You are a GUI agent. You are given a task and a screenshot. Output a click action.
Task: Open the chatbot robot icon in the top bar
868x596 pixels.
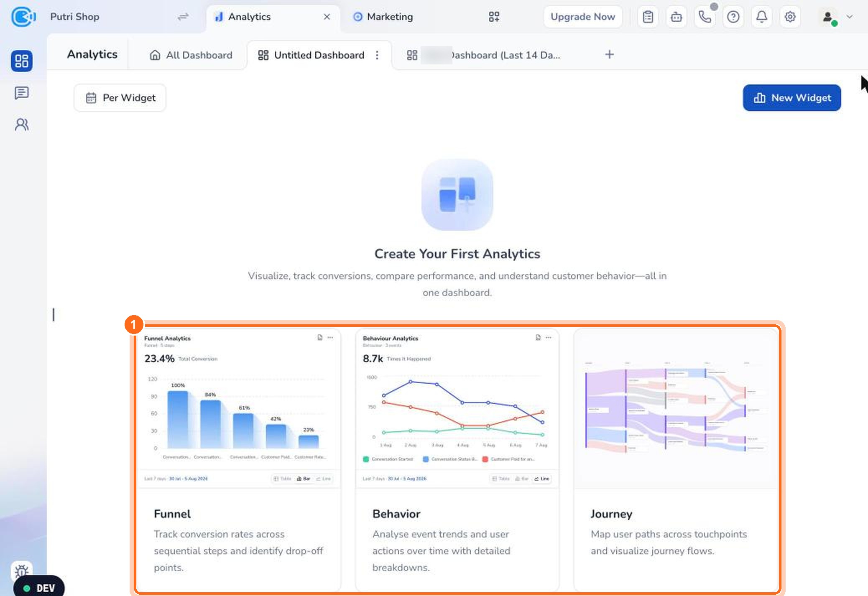(x=677, y=17)
